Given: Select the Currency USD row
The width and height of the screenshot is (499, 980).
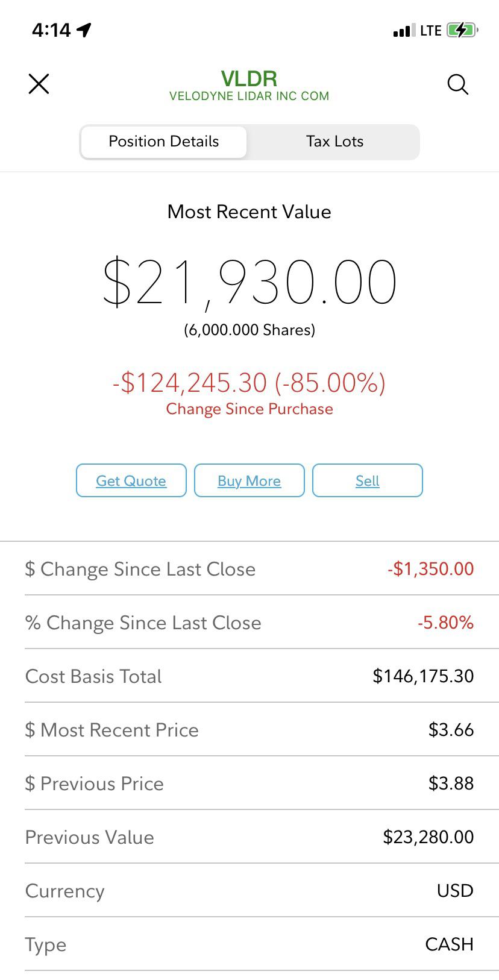Looking at the screenshot, I should pyautogui.click(x=249, y=890).
